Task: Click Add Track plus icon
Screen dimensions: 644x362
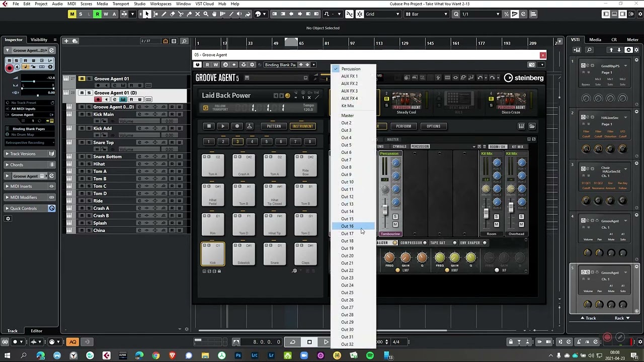Action: point(66,41)
